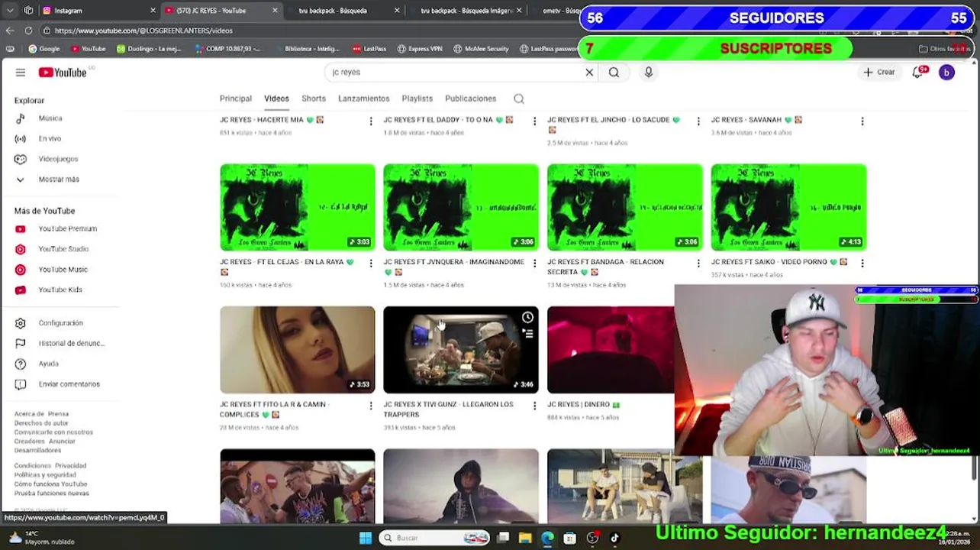Go back in browser

10,31
